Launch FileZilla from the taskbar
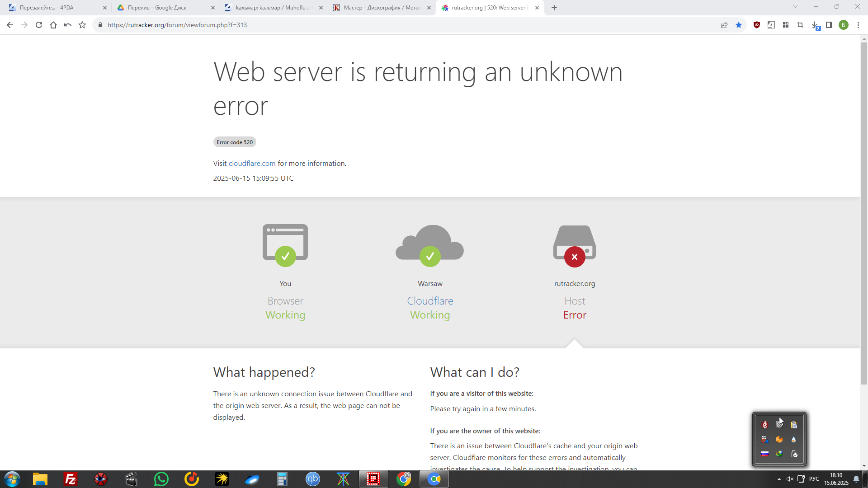This screenshot has height=488, width=868. coord(71,479)
